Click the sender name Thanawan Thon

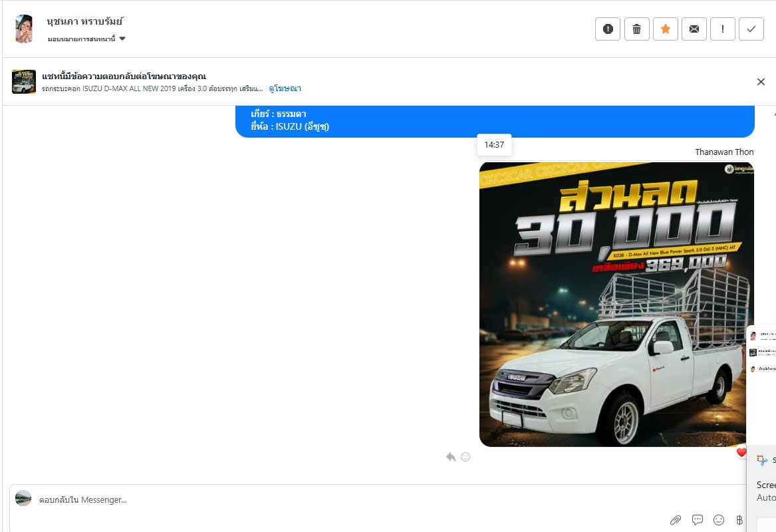tap(724, 152)
